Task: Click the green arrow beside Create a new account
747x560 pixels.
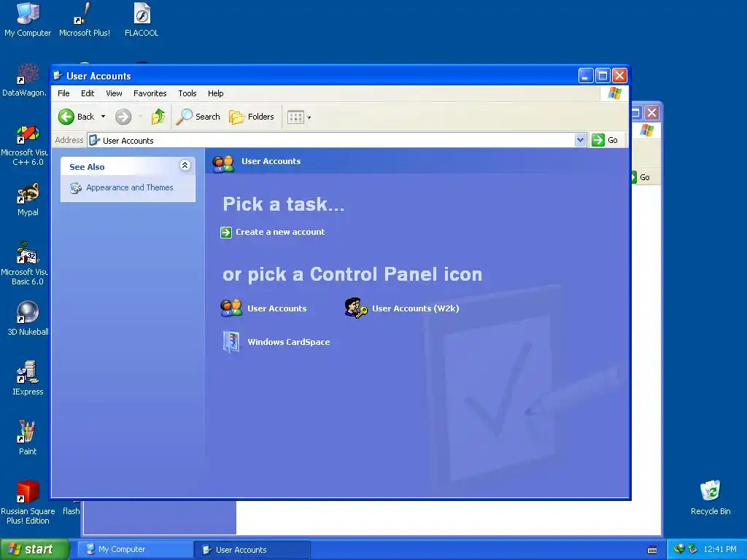Action: tap(226, 233)
